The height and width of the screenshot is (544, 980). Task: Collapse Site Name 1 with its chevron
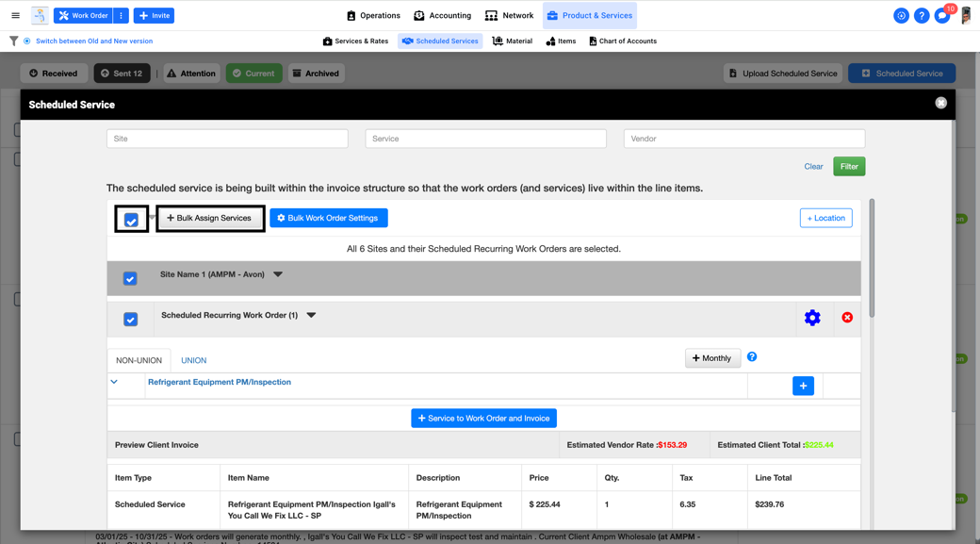pyautogui.click(x=277, y=274)
